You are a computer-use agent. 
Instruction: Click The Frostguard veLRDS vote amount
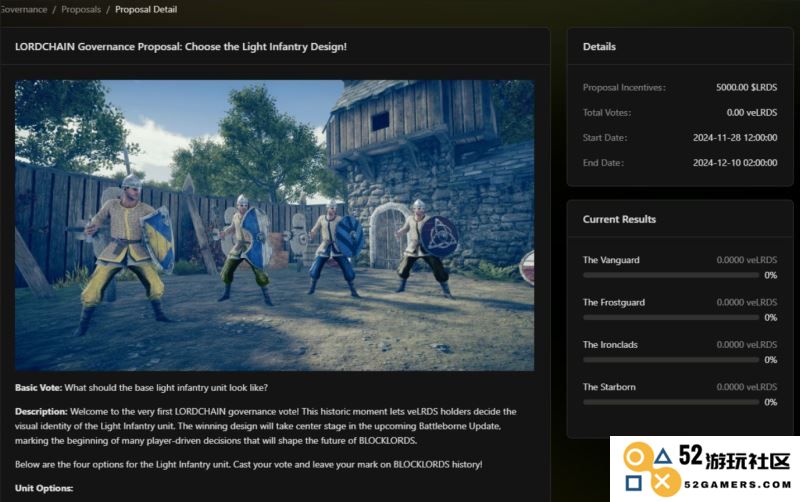[746, 302]
